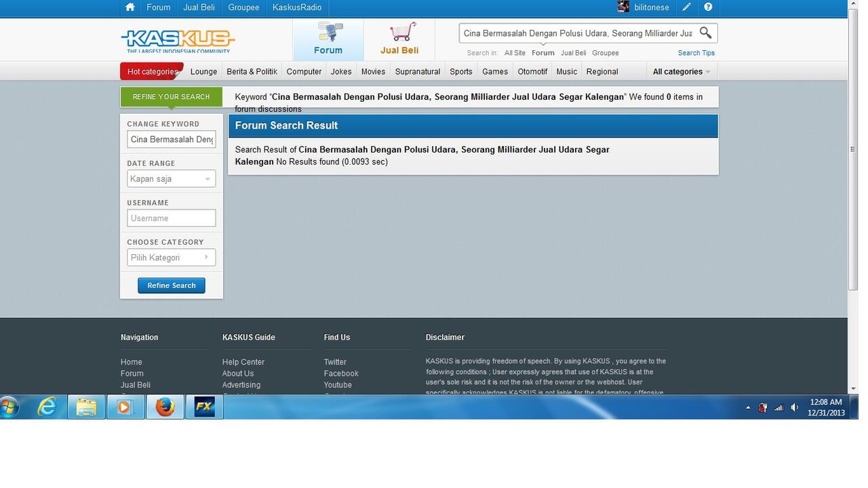Image resolution: width=868 pixels, height=488 pixels.
Task: Expand the All categories menu
Action: click(681, 72)
